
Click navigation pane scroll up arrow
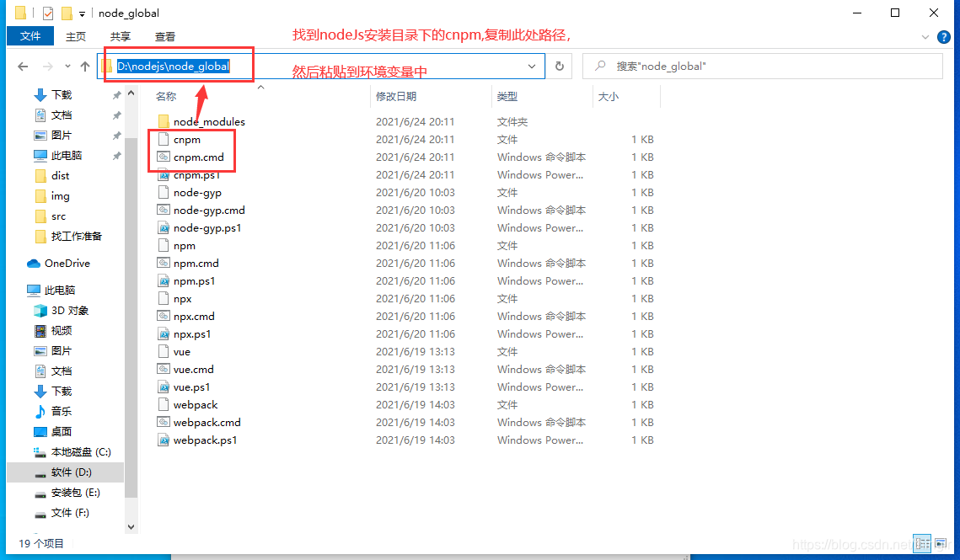tap(131, 93)
